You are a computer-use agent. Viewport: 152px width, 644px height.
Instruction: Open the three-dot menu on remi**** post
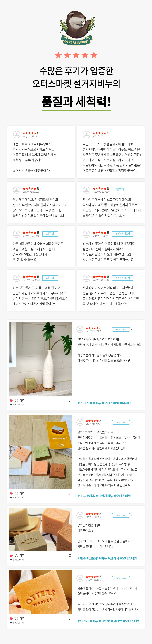click(133, 578)
